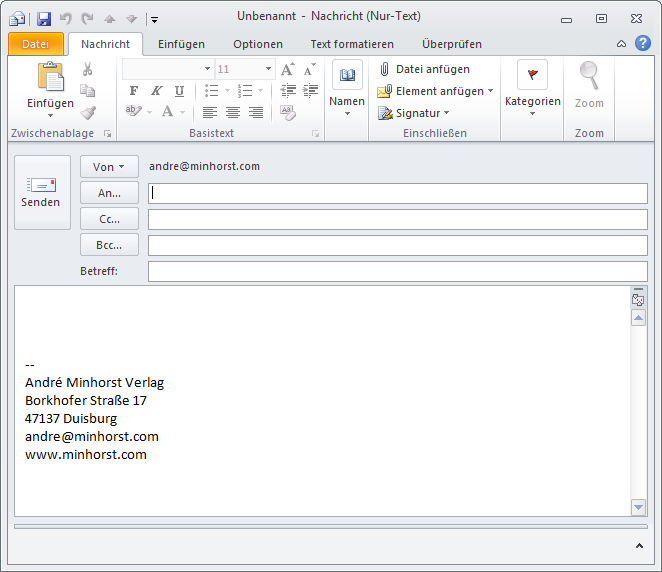
Task: Copy selection with the copy icon
Action: pyautogui.click(x=87, y=91)
